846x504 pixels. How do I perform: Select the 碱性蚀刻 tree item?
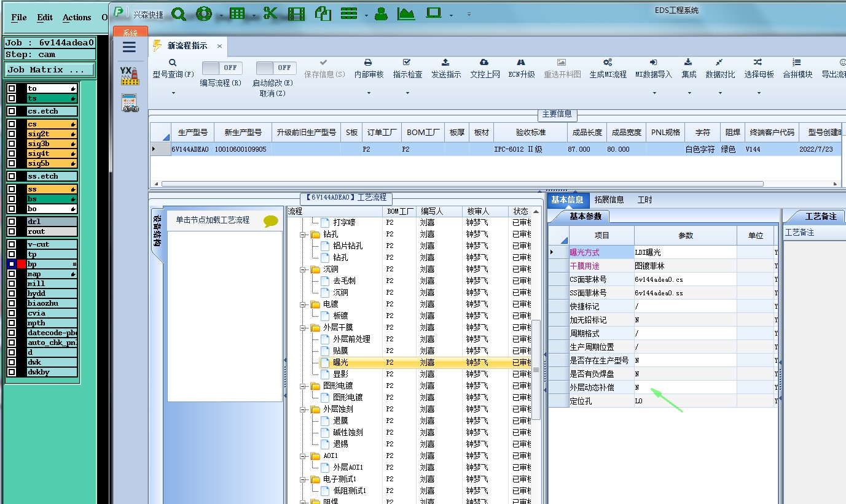click(348, 432)
